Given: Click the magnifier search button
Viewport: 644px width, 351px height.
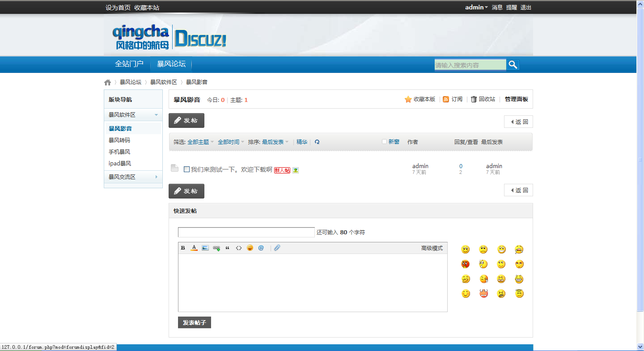Looking at the screenshot, I should tap(513, 65).
